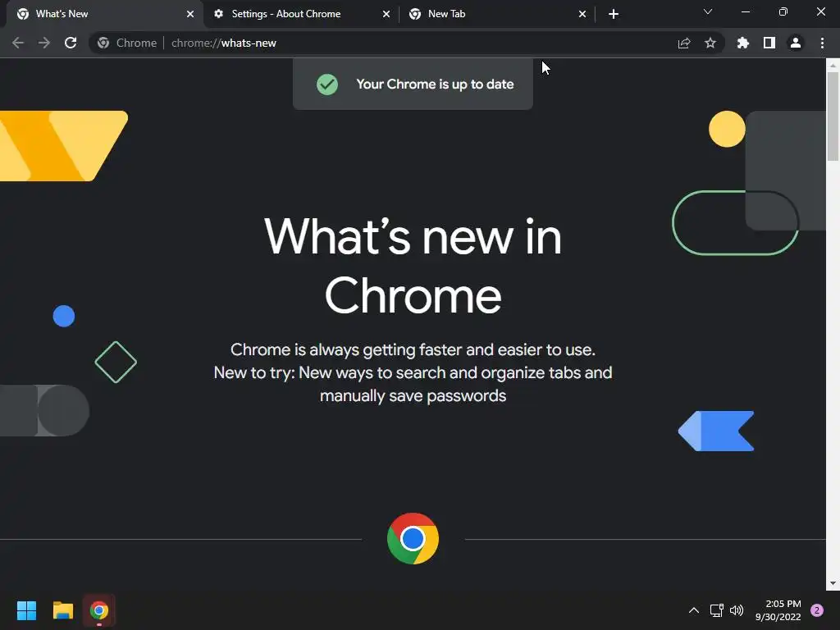The width and height of the screenshot is (840, 630).
Task: Open the profile avatar menu
Action: click(796, 43)
